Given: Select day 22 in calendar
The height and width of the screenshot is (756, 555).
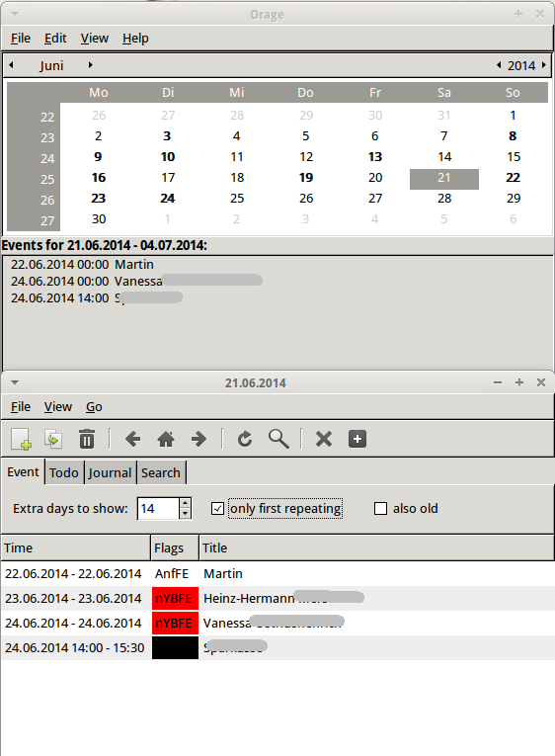Looking at the screenshot, I should click(x=514, y=178).
